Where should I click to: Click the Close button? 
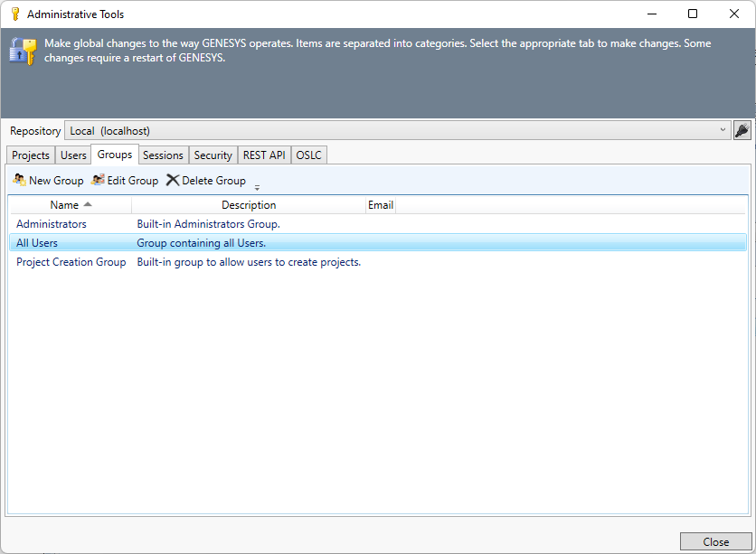(x=714, y=541)
